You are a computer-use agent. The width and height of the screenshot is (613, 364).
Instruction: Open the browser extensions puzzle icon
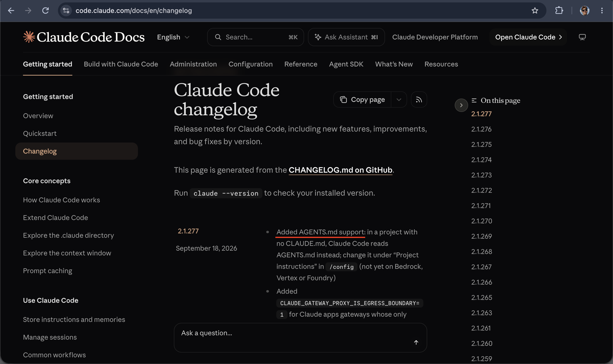tap(559, 11)
